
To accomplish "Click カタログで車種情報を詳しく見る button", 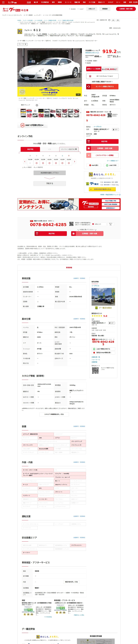I will point(54,414).
